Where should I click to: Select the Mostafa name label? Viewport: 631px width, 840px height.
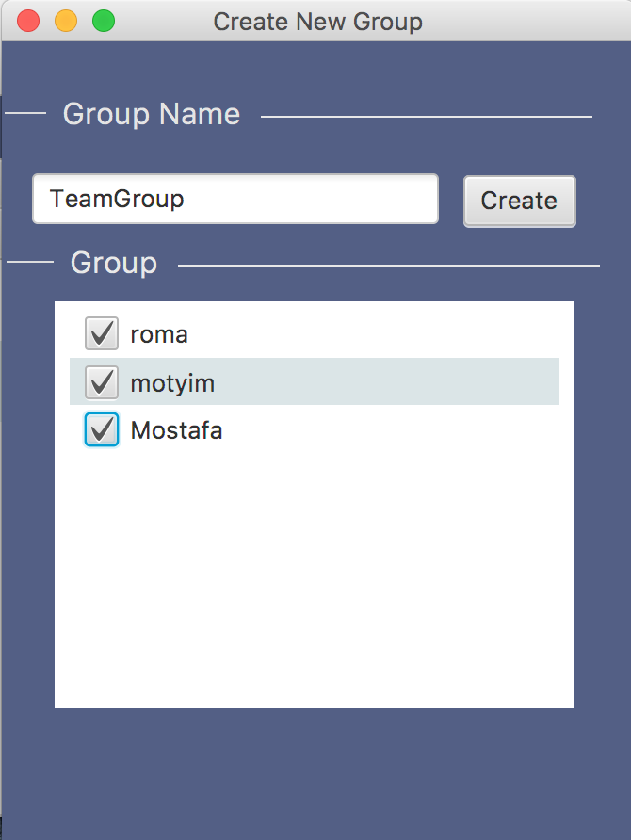[176, 431]
